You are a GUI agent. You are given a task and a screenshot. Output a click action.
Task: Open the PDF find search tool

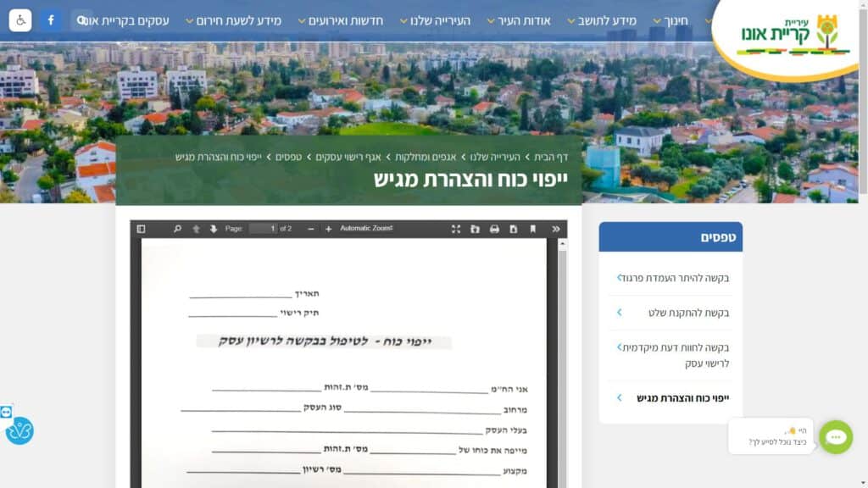(x=177, y=229)
